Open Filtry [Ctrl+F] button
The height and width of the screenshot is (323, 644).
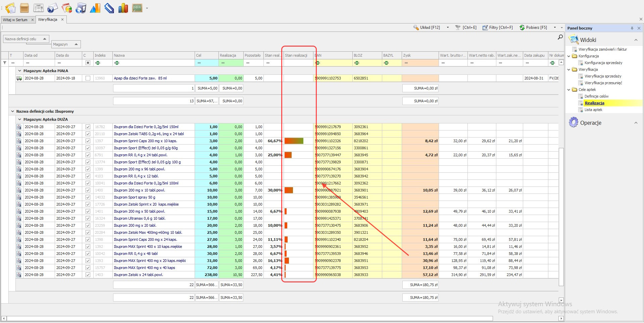point(498,28)
